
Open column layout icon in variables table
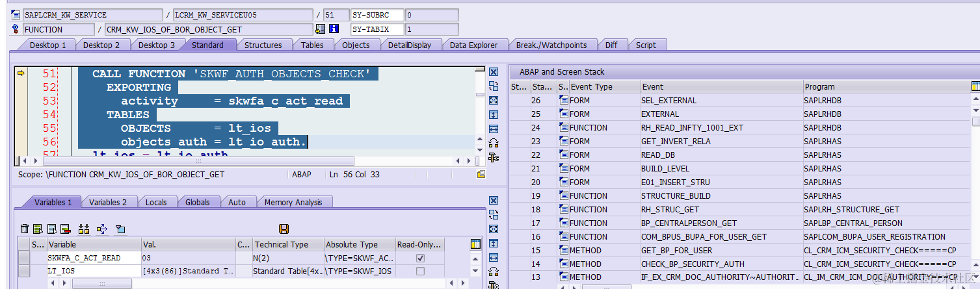(475, 244)
